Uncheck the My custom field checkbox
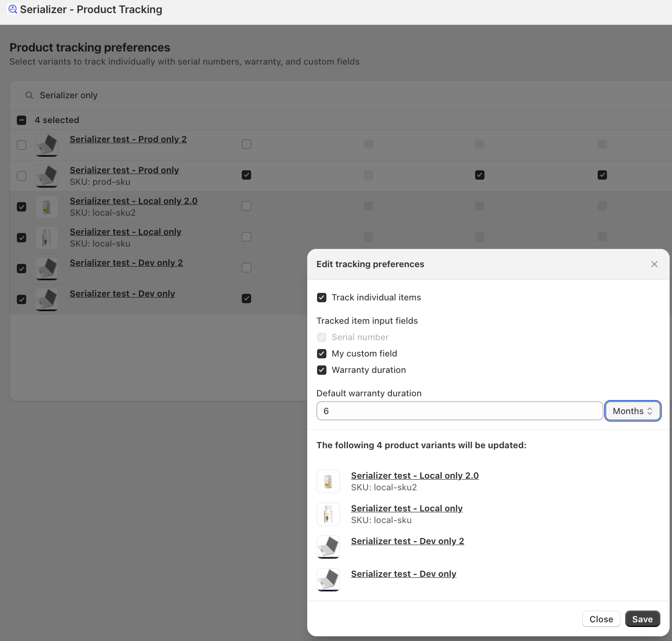The height and width of the screenshot is (641, 672). click(x=322, y=354)
